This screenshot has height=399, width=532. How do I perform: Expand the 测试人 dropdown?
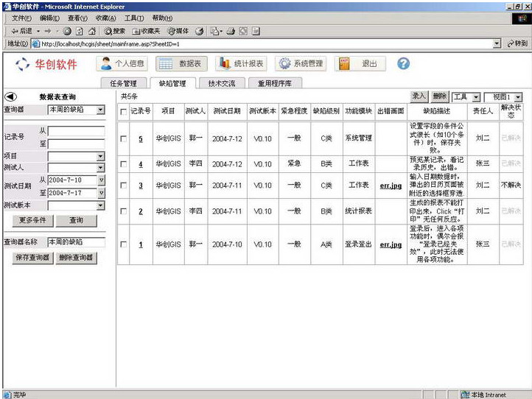click(x=100, y=168)
